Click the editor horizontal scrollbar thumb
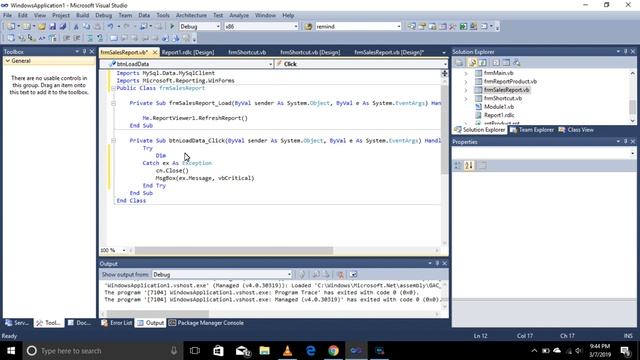 pyautogui.click(x=234, y=250)
